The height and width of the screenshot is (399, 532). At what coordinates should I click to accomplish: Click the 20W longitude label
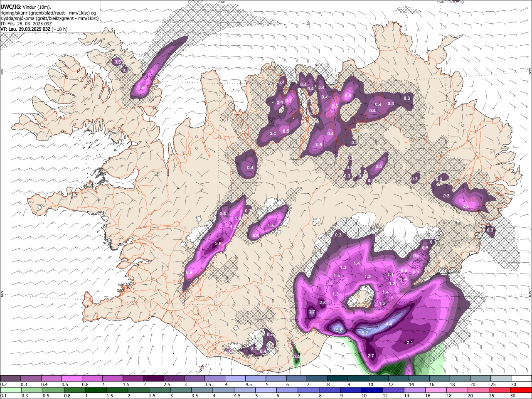(x=221, y=2)
